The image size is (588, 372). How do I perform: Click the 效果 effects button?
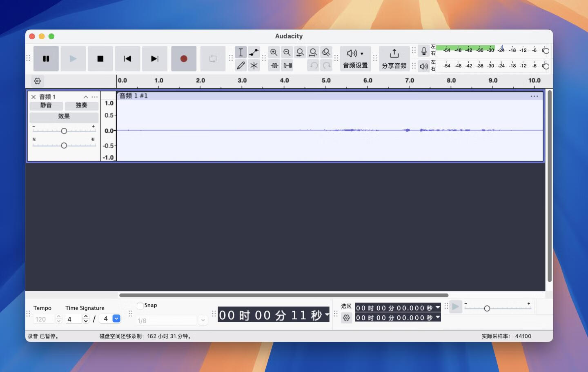(x=64, y=116)
